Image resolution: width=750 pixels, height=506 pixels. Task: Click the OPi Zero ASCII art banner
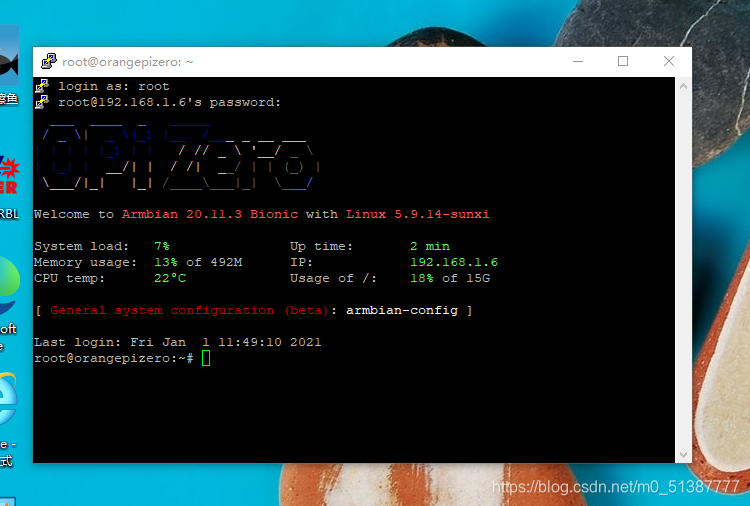[x=178, y=158]
